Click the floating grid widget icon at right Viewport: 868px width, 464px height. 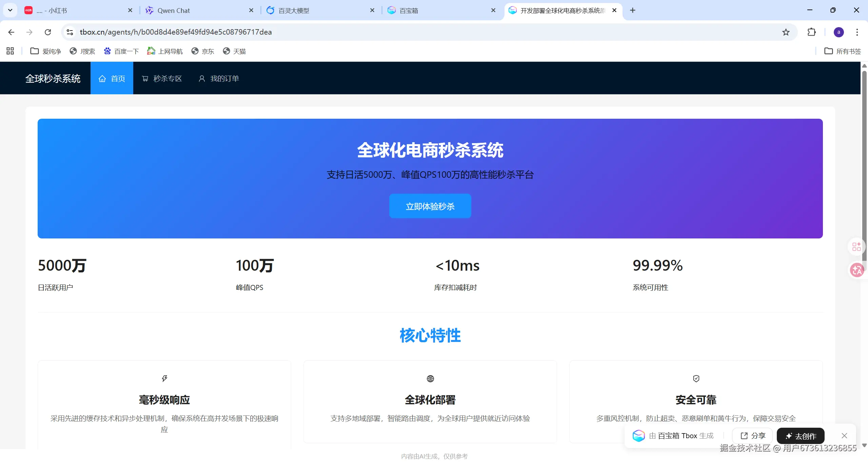(x=856, y=247)
